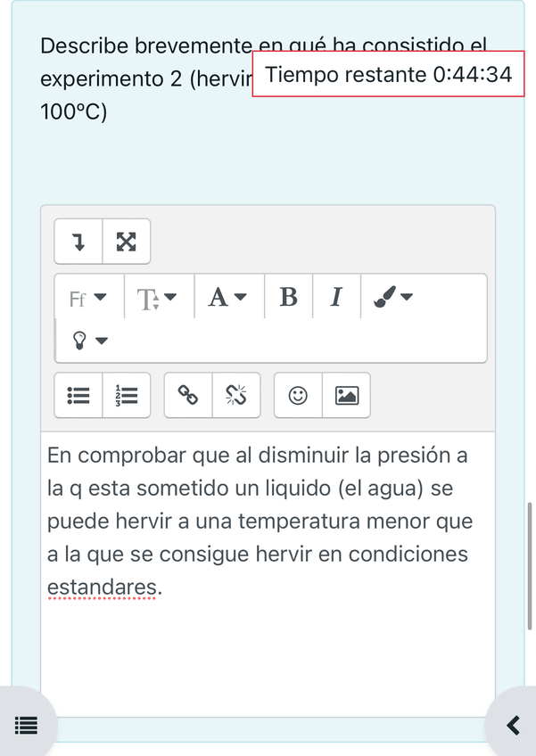Click the left chevron drawer button
This screenshot has width=536, height=756.
pos(513,725)
